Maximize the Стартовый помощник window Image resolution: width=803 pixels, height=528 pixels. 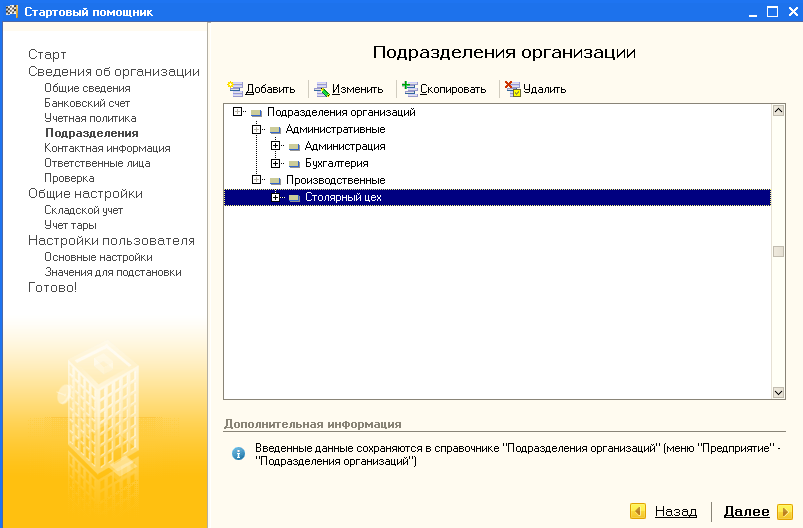point(772,11)
